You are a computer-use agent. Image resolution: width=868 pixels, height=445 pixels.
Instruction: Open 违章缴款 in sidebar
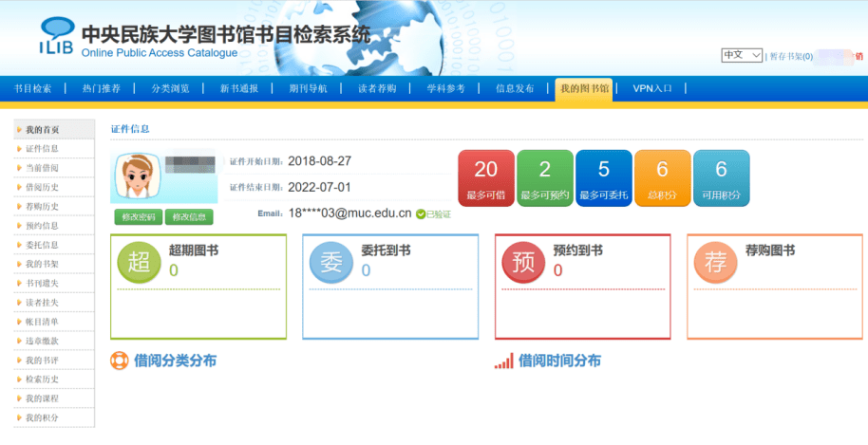(42, 341)
